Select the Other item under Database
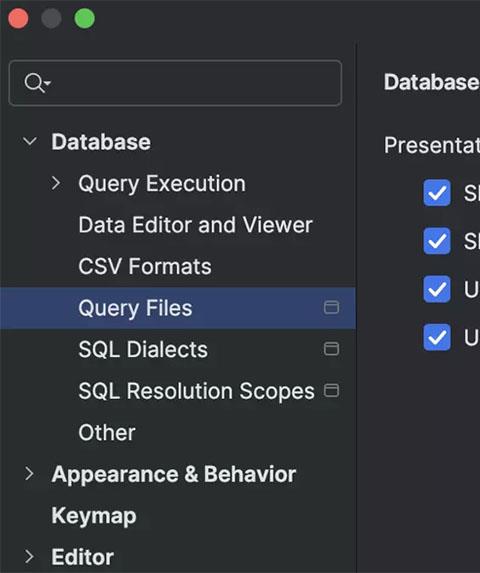This screenshot has width=480, height=573. 107,433
